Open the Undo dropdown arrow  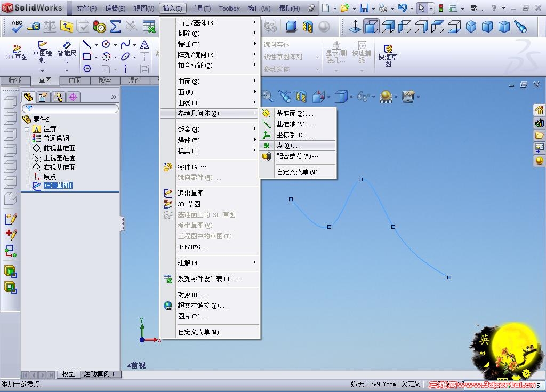pyautogui.click(x=412, y=8)
